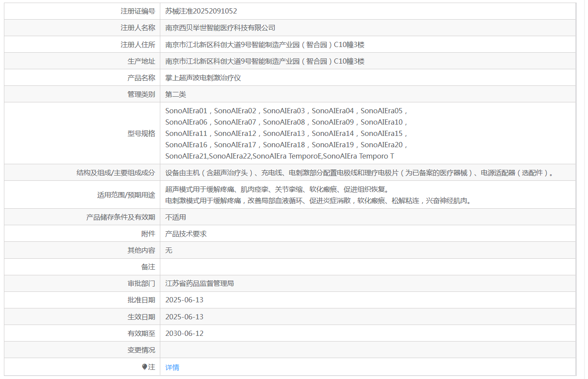Click the 注册人住所 address value
This screenshot has height=379, width=588.
coord(265,44)
